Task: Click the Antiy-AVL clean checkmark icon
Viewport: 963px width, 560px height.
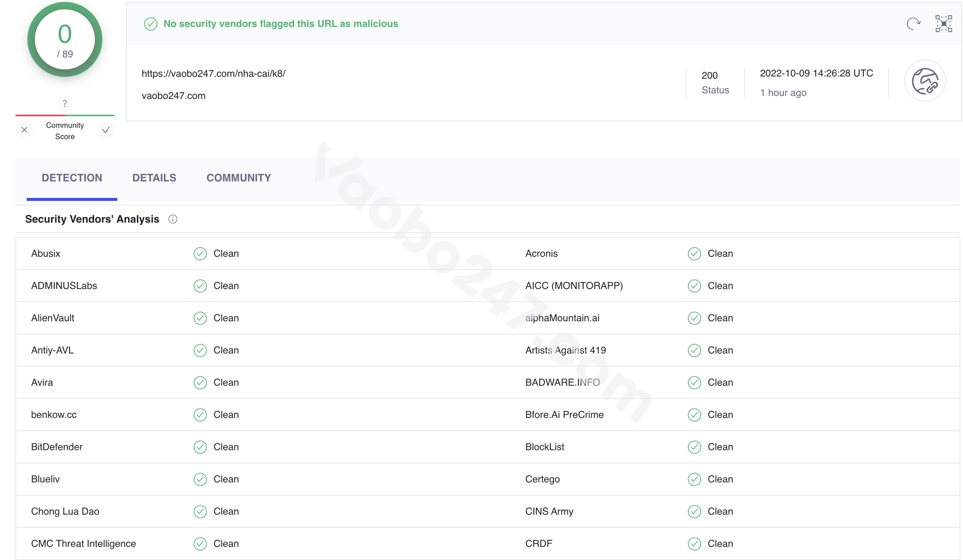Action: pyautogui.click(x=200, y=351)
